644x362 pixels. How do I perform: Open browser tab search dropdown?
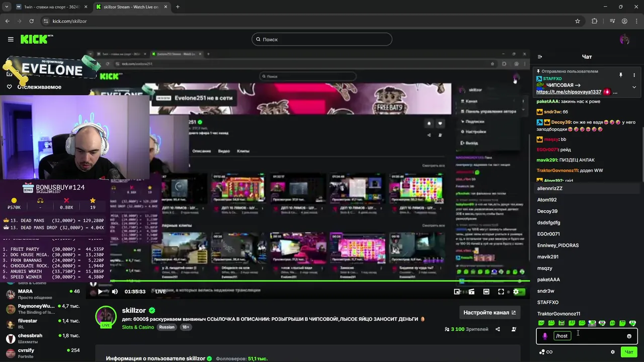(x=7, y=7)
